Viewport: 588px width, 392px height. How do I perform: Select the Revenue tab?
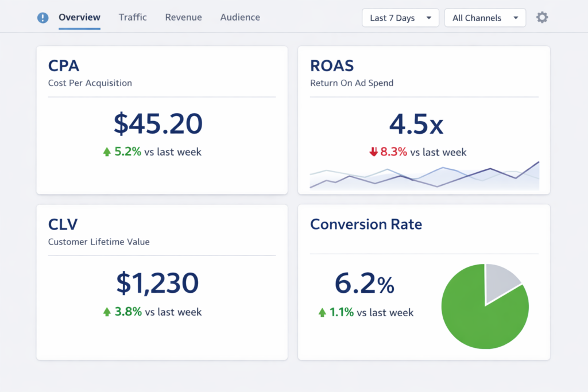[x=183, y=17]
